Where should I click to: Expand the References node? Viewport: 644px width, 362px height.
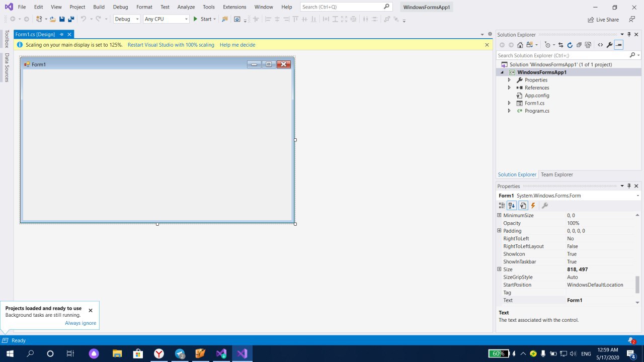coord(509,87)
